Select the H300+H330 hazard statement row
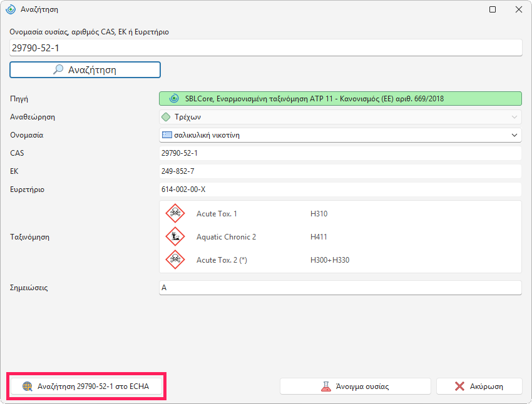Screen dimensions: 532x404 (x=340, y=260)
